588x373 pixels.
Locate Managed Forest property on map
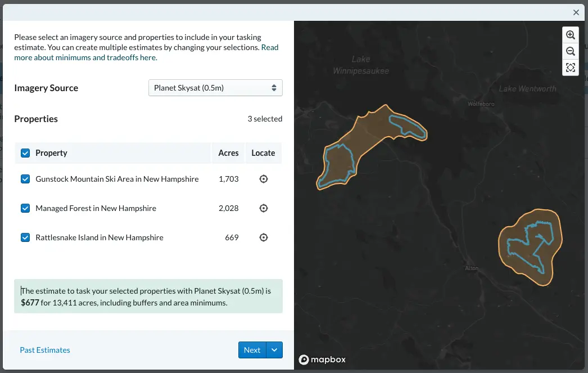(264, 208)
